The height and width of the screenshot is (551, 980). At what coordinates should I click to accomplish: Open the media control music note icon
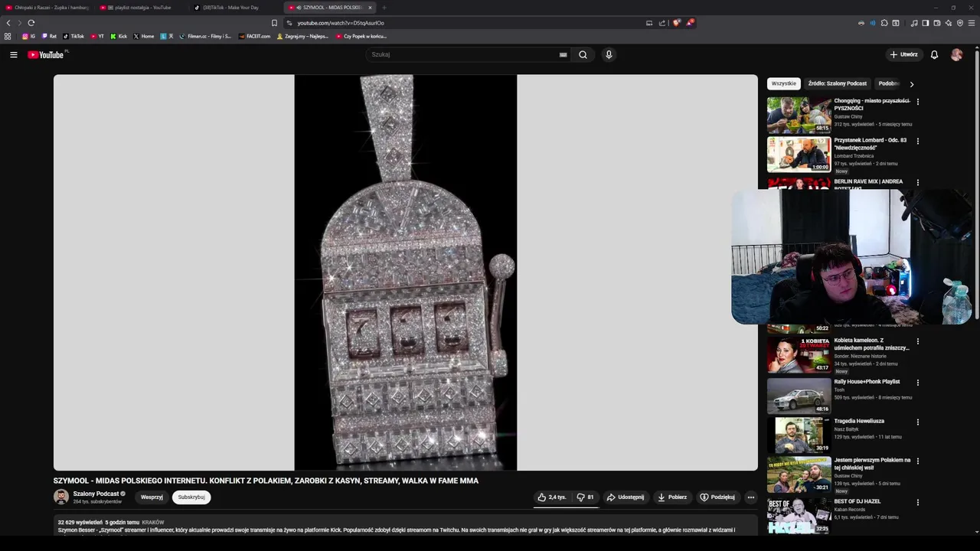[x=913, y=23]
